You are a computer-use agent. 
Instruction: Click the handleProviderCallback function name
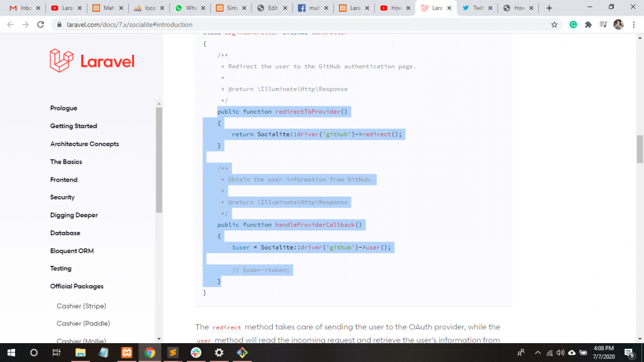click(315, 225)
